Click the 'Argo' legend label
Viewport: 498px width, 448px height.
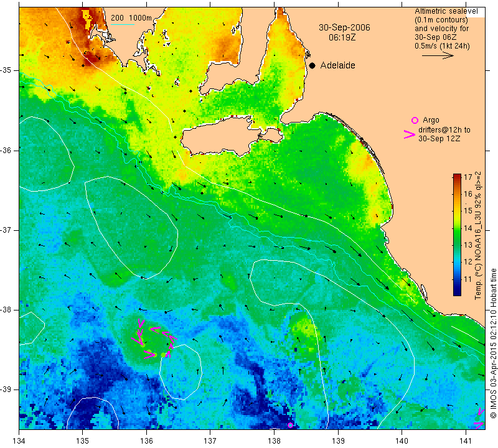[x=431, y=120]
